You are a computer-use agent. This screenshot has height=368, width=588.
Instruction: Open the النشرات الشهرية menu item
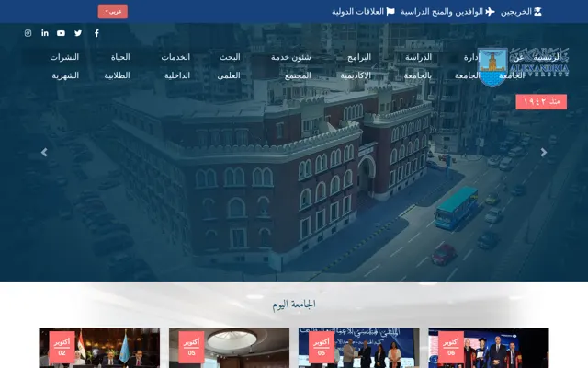64,66
